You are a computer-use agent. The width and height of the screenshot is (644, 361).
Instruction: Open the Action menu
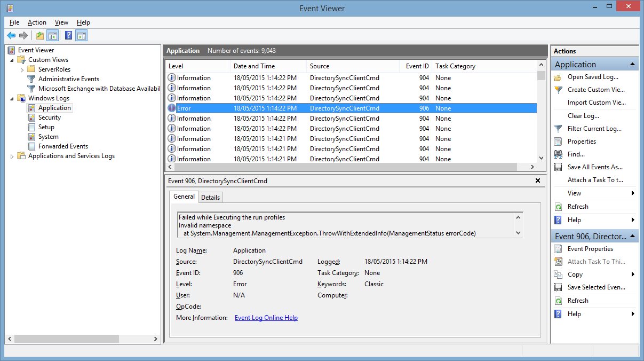tap(37, 22)
